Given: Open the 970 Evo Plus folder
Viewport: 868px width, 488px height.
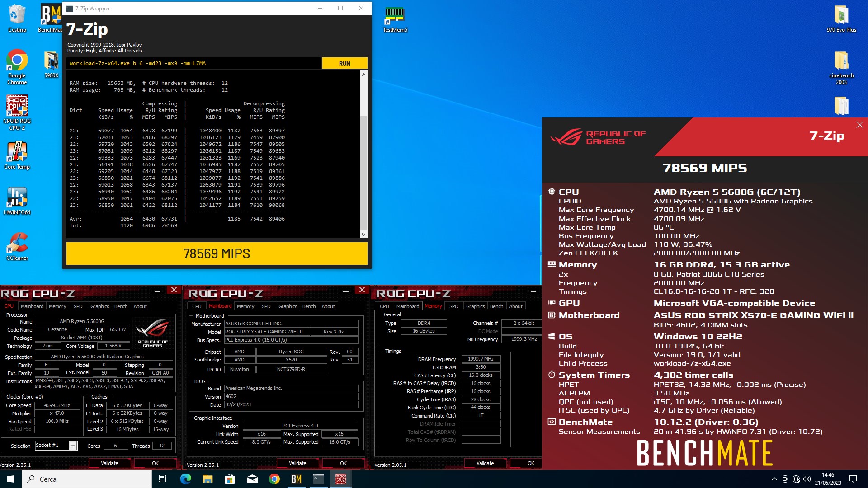Looking at the screenshot, I should pos(841,18).
